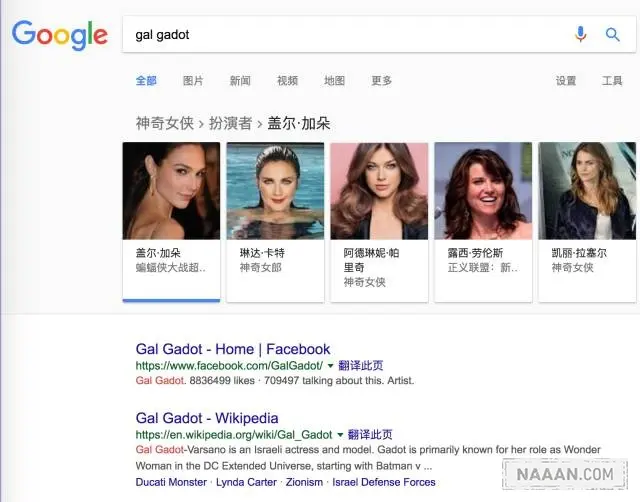Click the Google logo
The height and width of the screenshot is (502, 640).
(x=60, y=35)
